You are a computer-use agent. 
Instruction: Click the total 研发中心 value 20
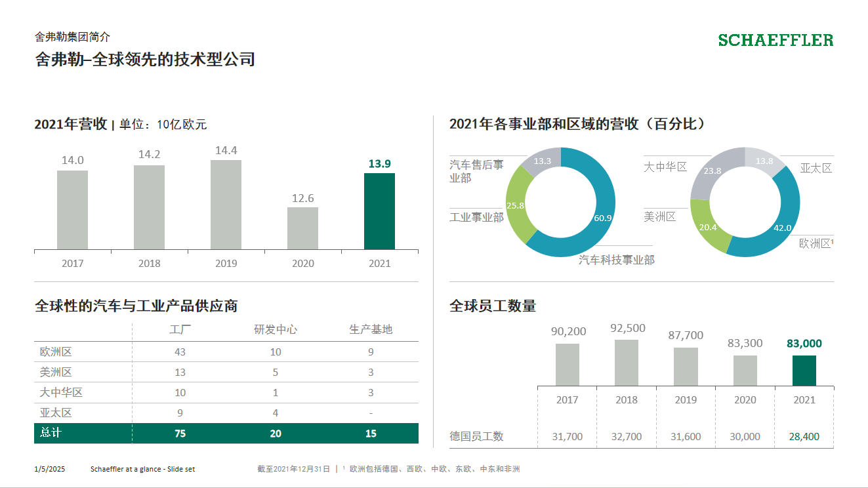276,434
